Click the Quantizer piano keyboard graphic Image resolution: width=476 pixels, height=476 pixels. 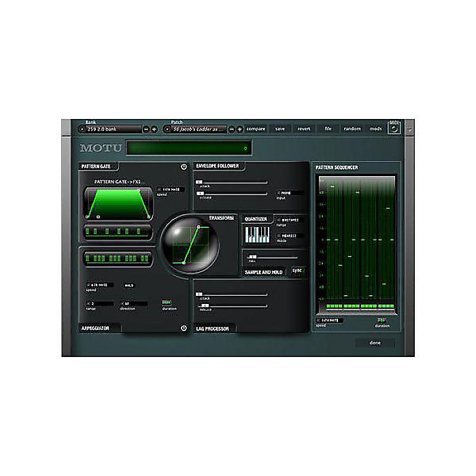[257, 235]
